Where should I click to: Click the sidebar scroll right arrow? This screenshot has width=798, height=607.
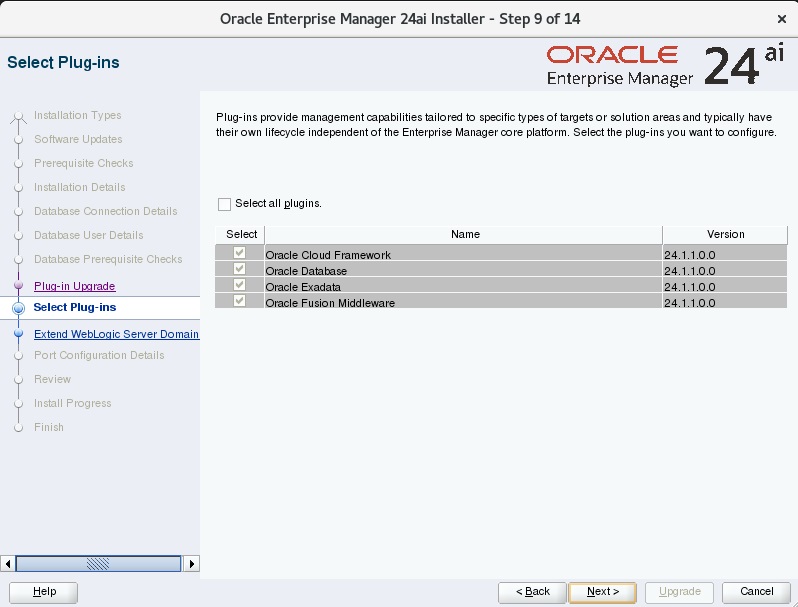click(x=191, y=564)
